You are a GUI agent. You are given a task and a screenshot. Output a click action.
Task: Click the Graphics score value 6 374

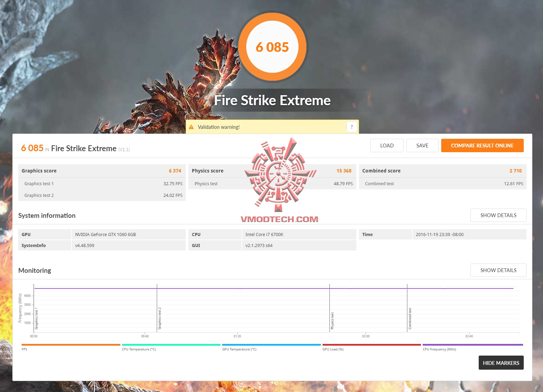coord(175,171)
